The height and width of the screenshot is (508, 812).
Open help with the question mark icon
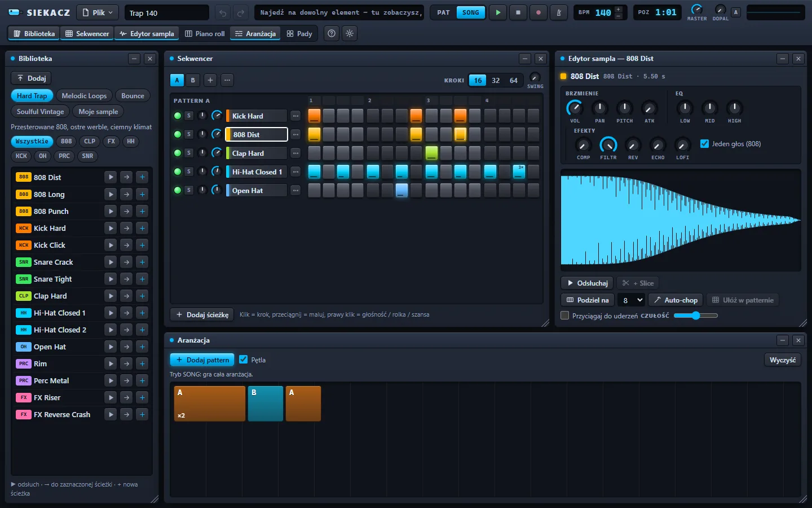click(x=332, y=33)
